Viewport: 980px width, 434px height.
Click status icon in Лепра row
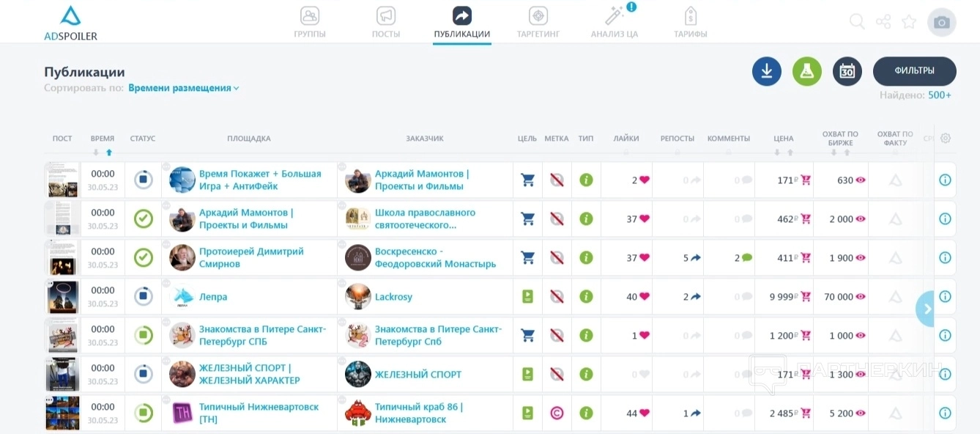click(x=144, y=296)
